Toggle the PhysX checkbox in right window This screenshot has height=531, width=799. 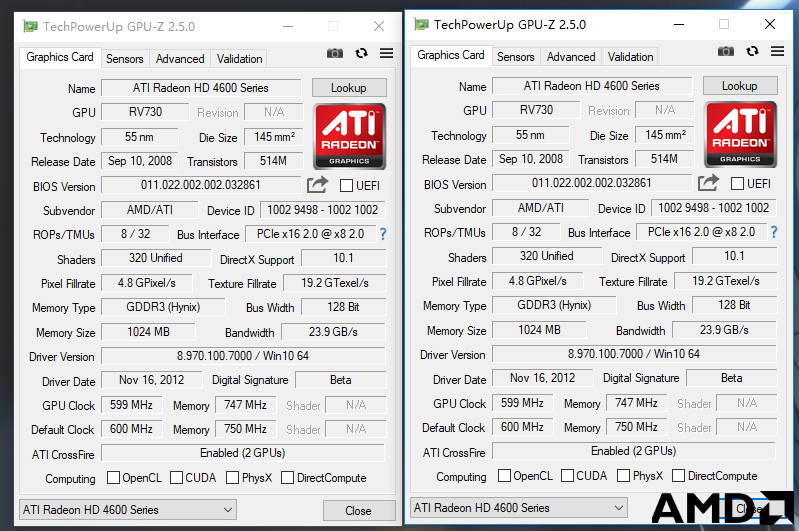coord(623,475)
